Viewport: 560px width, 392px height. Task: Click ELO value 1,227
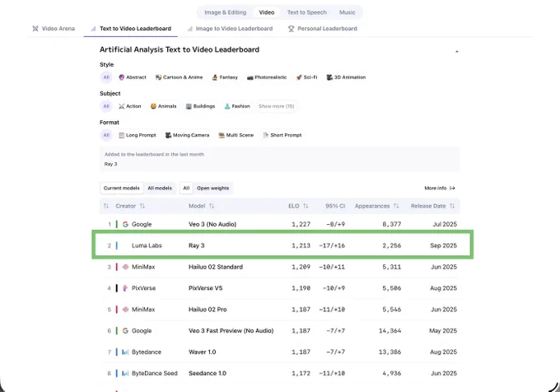click(x=301, y=224)
